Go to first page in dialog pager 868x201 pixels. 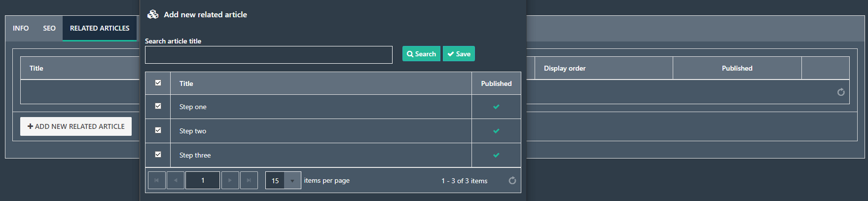[157, 180]
